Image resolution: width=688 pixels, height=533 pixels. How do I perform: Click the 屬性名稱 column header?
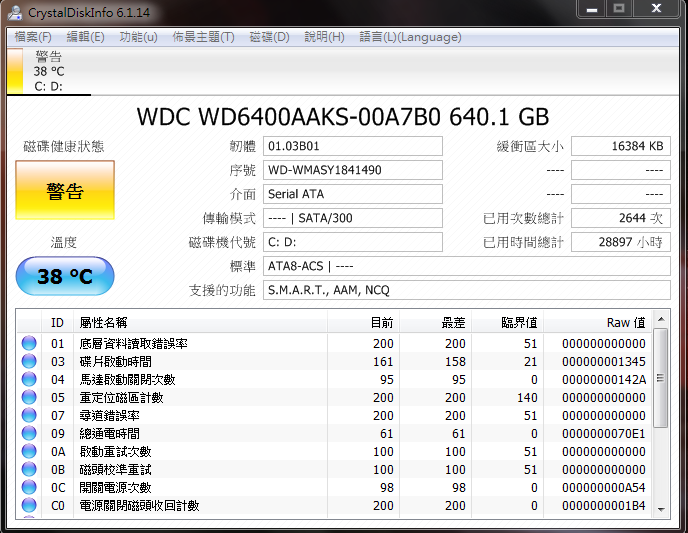pyautogui.click(x=200, y=322)
